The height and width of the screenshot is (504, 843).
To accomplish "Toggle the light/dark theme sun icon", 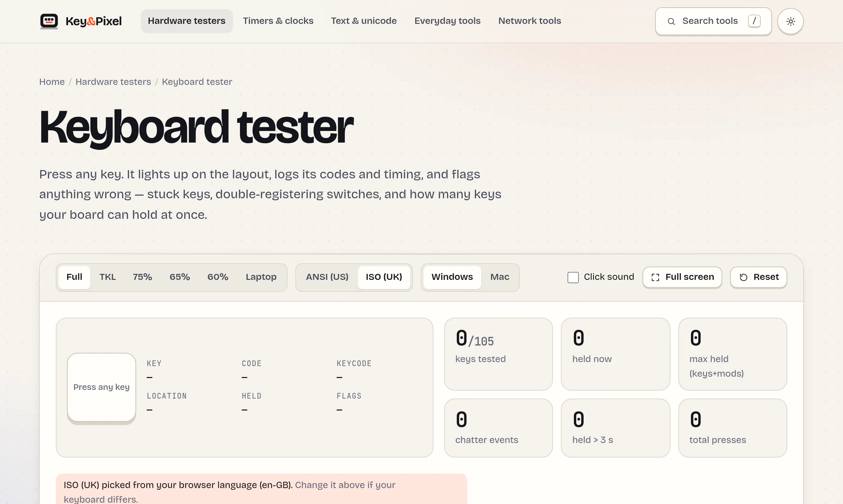I will 790,22.
